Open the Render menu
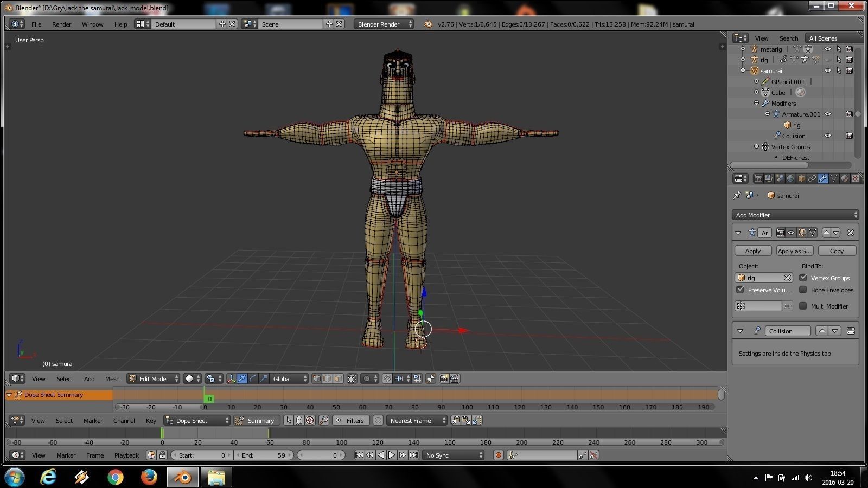Screen dimensions: 868x488 (61, 24)
